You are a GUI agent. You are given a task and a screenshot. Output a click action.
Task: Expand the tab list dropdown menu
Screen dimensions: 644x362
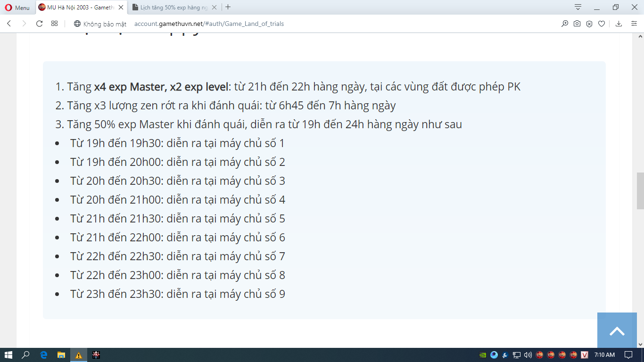coord(578,7)
